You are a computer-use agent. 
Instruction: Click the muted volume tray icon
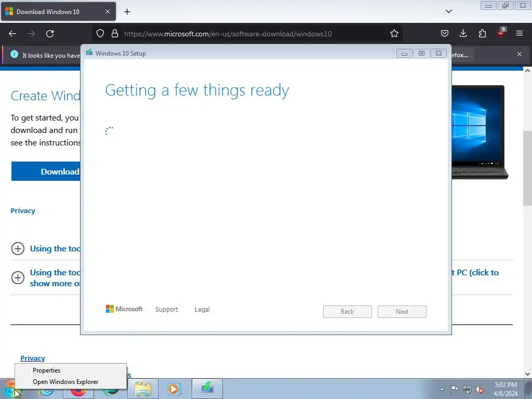tap(480, 389)
